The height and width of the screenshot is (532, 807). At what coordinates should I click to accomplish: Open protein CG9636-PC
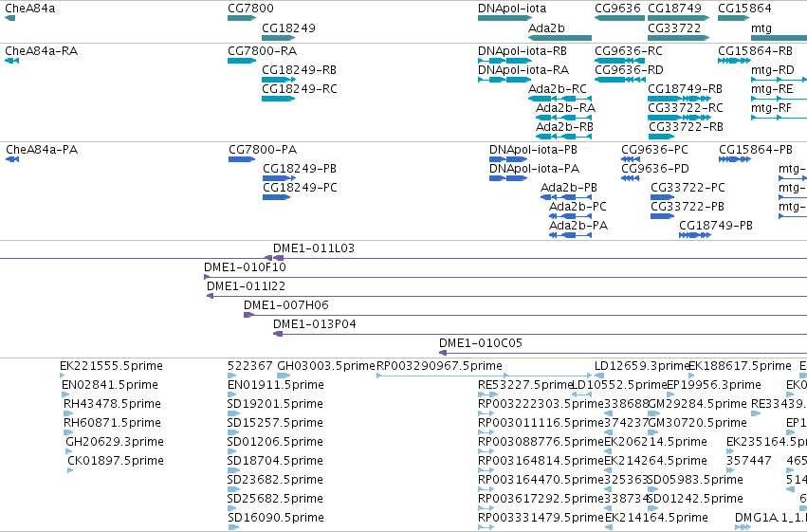tap(654, 150)
